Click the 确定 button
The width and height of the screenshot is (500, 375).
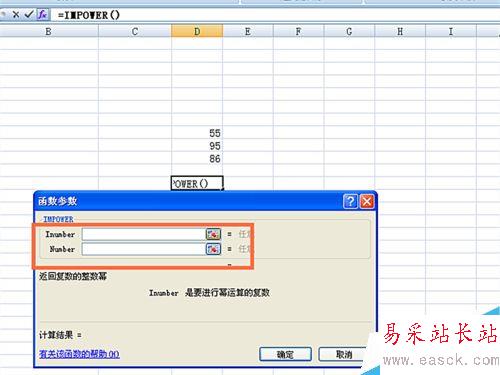pyautogui.click(x=285, y=354)
